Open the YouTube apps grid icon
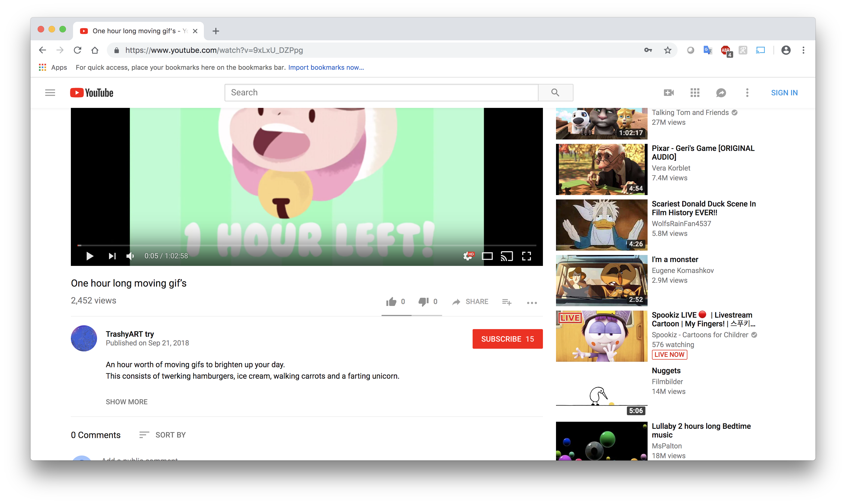The width and height of the screenshot is (846, 504). coord(695,93)
